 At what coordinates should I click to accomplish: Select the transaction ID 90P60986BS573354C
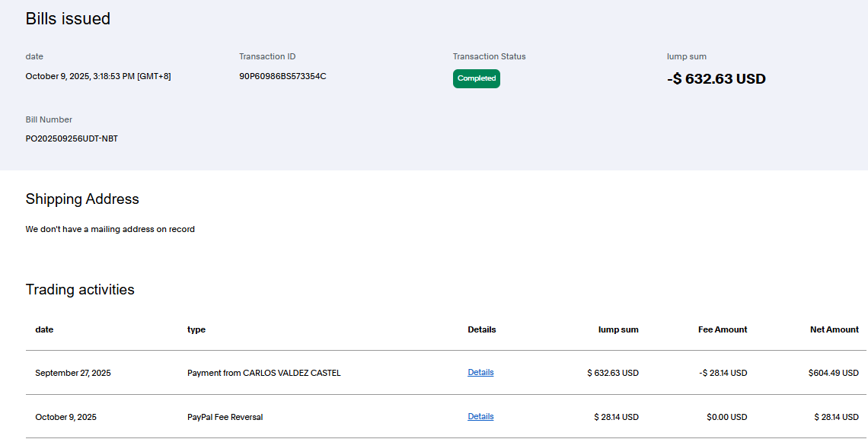[282, 76]
